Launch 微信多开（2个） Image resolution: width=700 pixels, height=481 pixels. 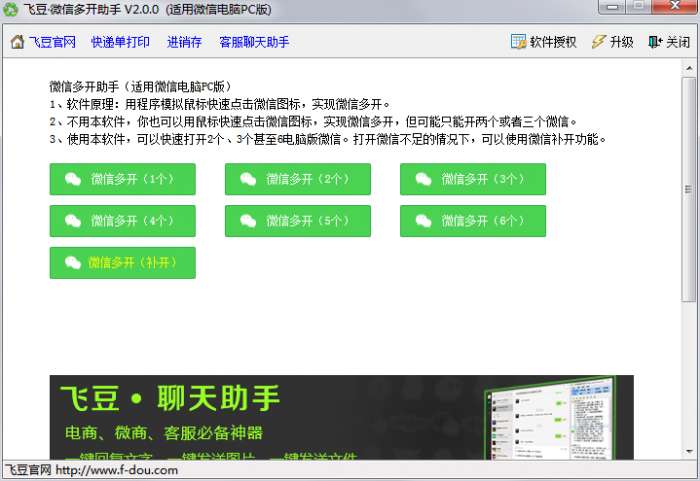(298, 179)
